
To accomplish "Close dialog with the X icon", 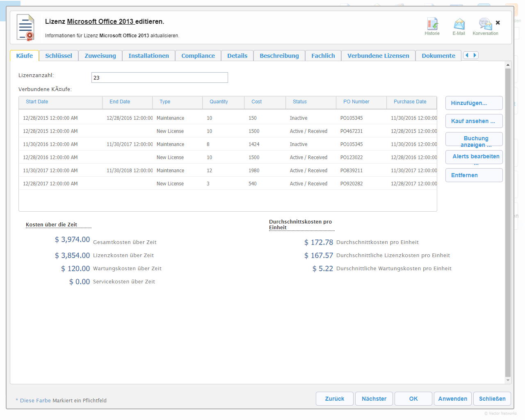I will [x=498, y=23].
